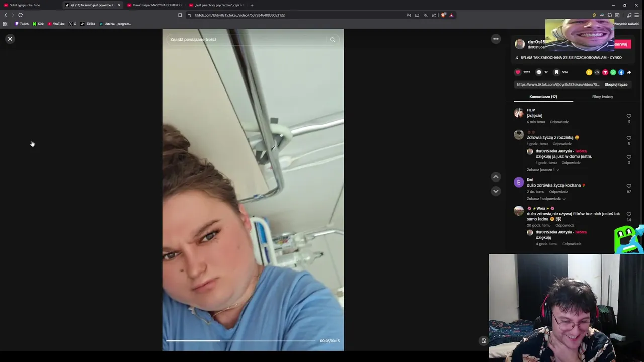Reply to Wera's comment via 'Odpowiedz'
Screen dimensions: 644x362
point(566,225)
